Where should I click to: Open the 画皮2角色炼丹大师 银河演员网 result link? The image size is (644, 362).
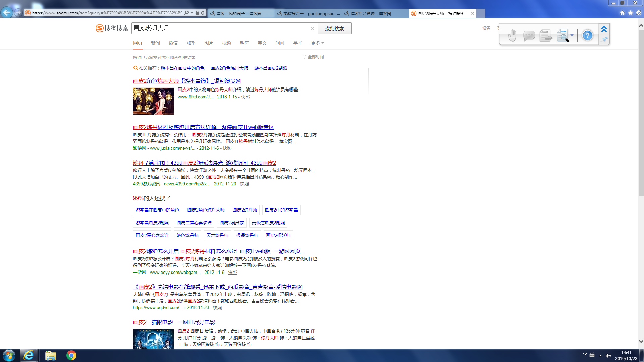(x=186, y=81)
